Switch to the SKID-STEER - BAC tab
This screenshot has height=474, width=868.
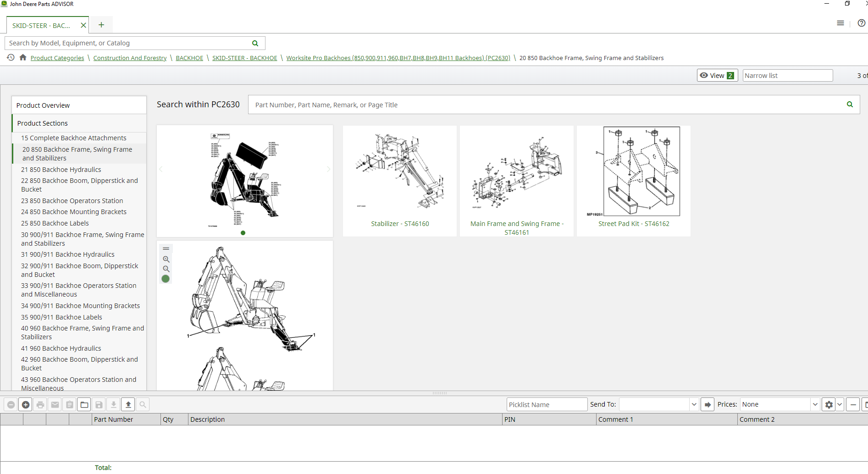(41, 25)
